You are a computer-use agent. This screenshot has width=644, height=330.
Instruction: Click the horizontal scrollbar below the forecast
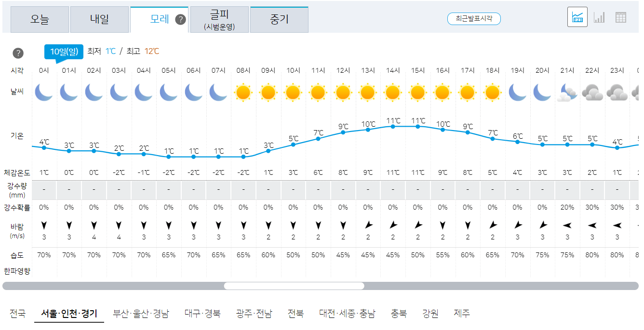[x=294, y=286]
